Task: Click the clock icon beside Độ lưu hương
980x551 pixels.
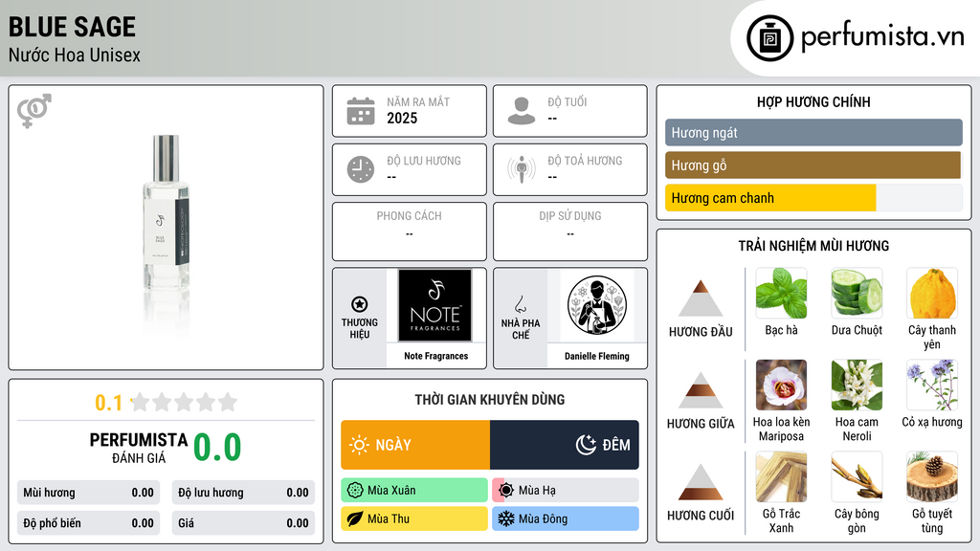Action: (361, 169)
